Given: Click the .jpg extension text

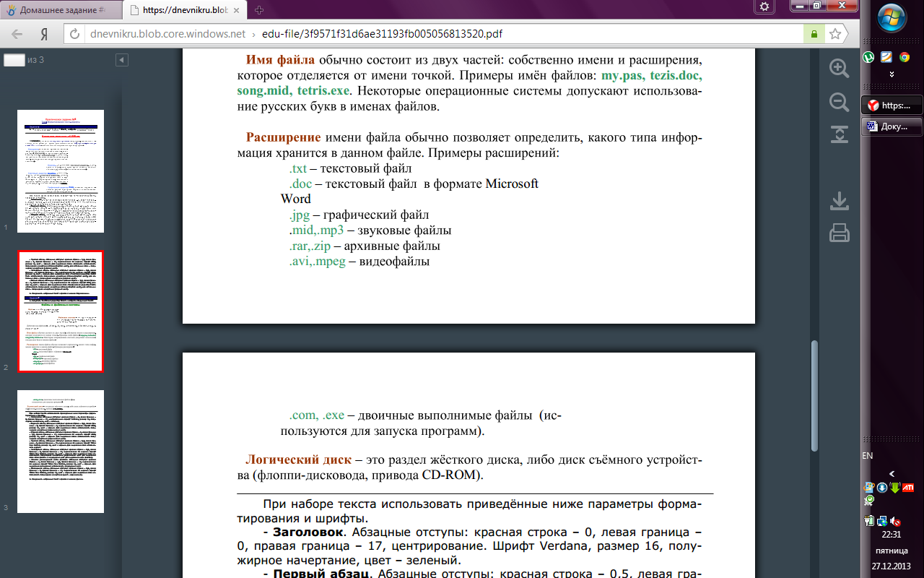Looking at the screenshot, I should (299, 215).
